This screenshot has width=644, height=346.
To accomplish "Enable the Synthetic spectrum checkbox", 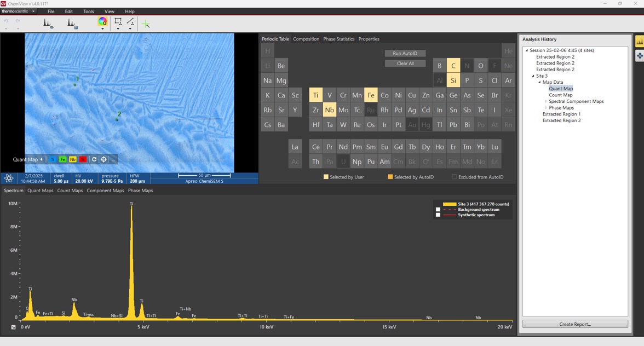I will 438,215.
